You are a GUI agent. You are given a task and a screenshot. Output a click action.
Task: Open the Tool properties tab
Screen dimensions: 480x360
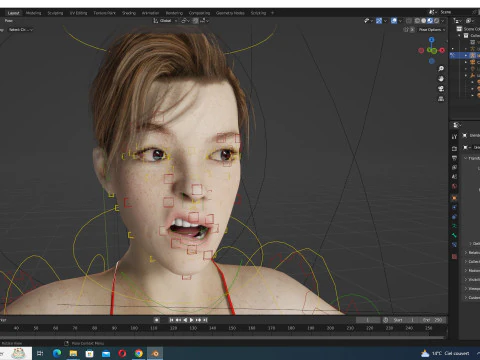pos(454,137)
